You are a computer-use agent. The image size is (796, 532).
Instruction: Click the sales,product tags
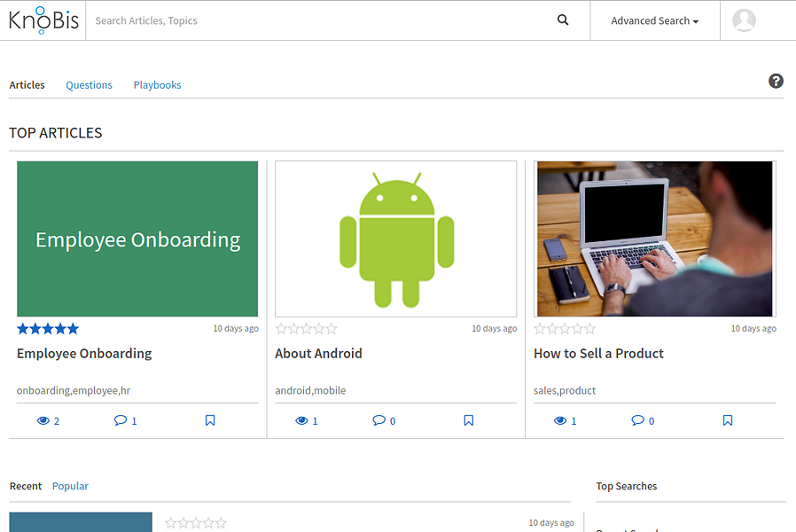tap(565, 390)
